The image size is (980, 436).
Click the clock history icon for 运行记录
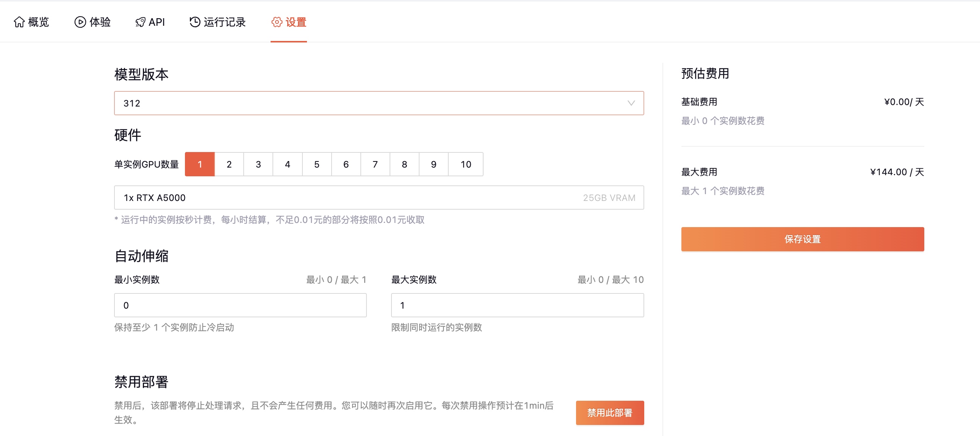(x=195, y=22)
